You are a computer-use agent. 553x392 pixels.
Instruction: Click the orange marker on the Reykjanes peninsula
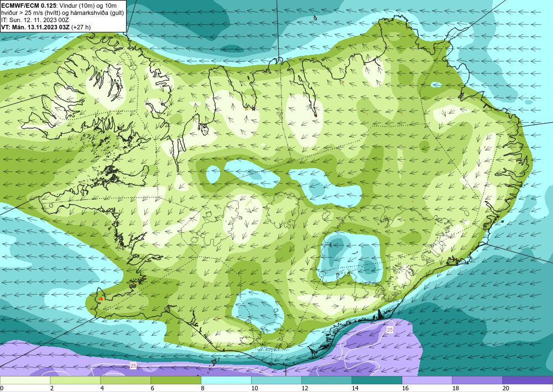tap(101, 299)
